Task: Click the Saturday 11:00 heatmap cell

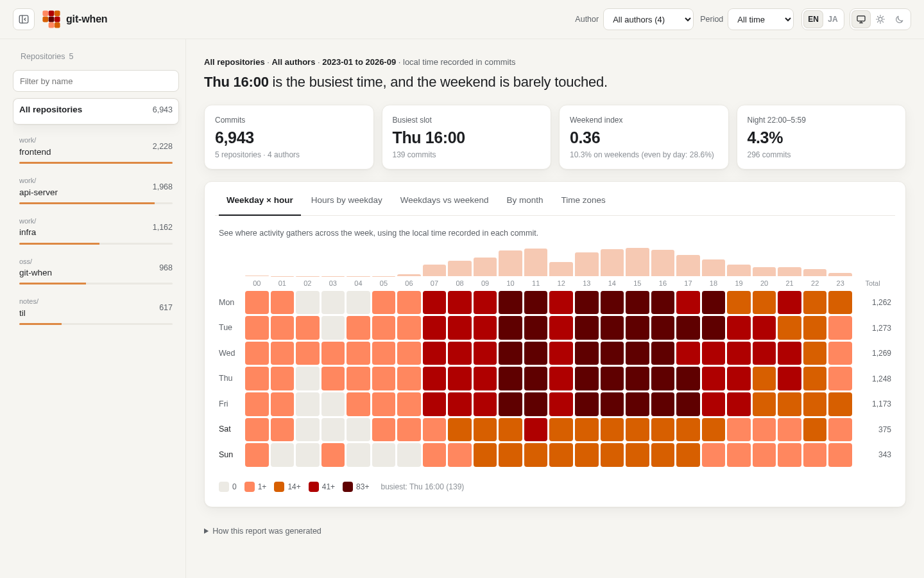Action: click(x=536, y=430)
